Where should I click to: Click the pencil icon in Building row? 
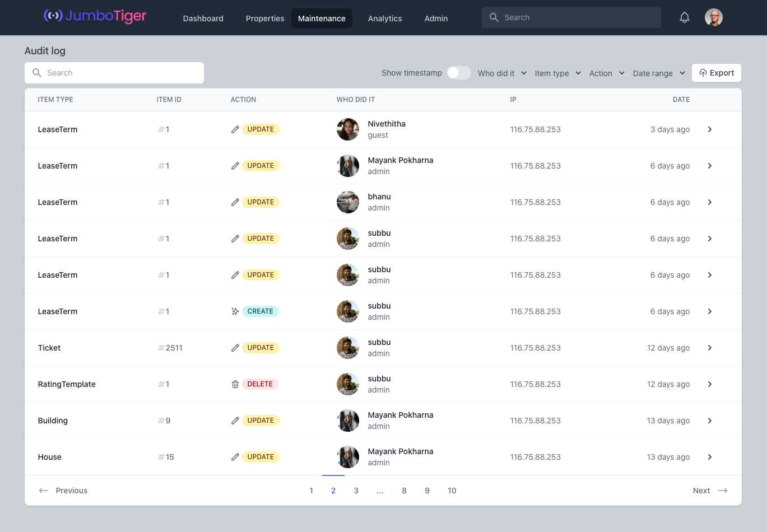coord(235,421)
